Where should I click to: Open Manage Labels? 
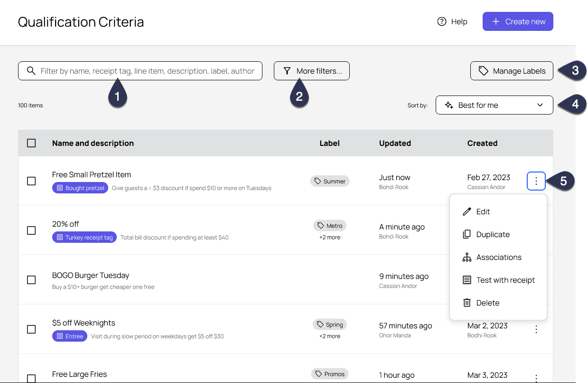coord(512,71)
